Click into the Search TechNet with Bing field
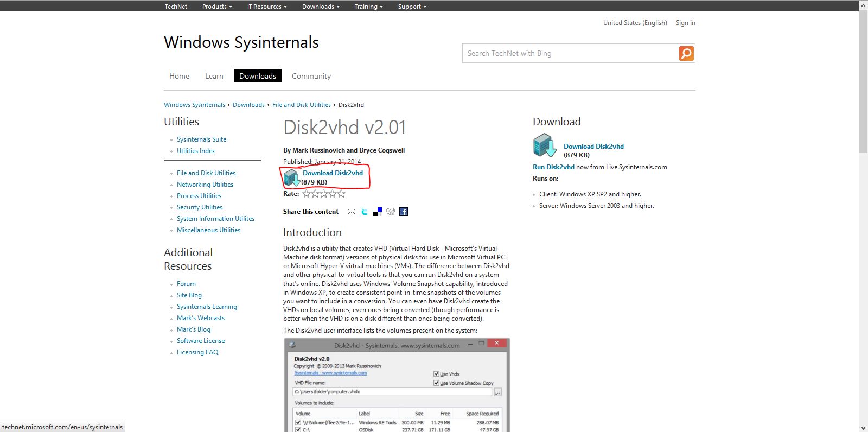Viewport: 868px width, 432px height. tap(570, 53)
